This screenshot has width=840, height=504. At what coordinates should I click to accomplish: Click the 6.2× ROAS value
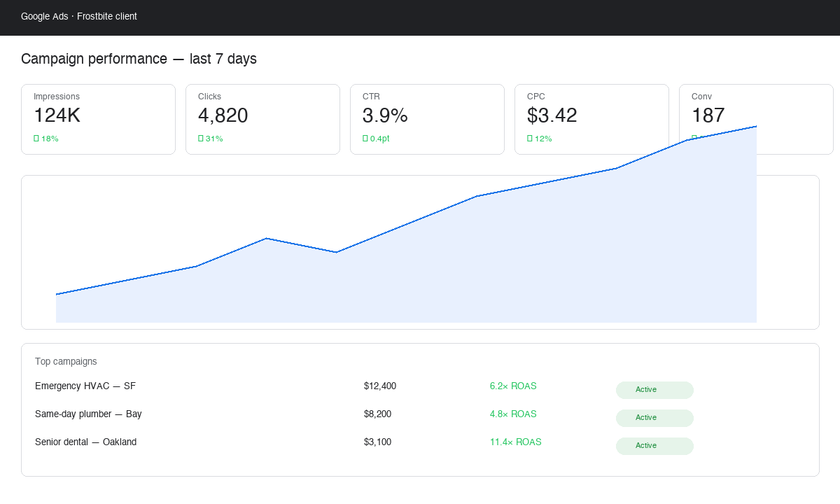coord(513,386)
